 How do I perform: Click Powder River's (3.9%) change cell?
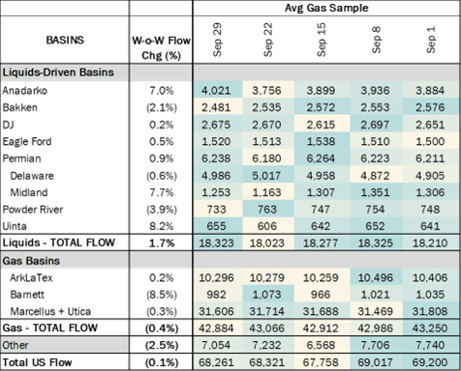(x=161, y=210)
